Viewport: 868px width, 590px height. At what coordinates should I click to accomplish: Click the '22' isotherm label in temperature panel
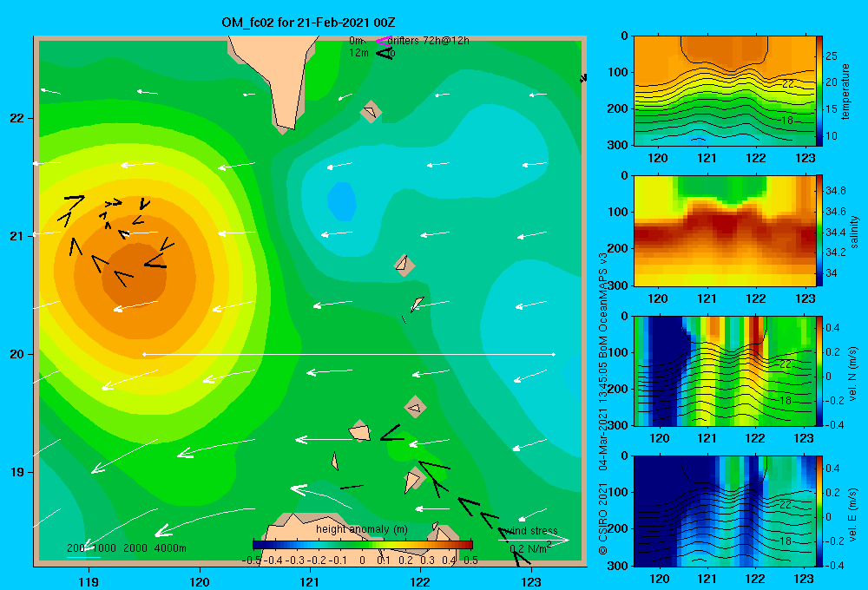click(x=788, y=84)
